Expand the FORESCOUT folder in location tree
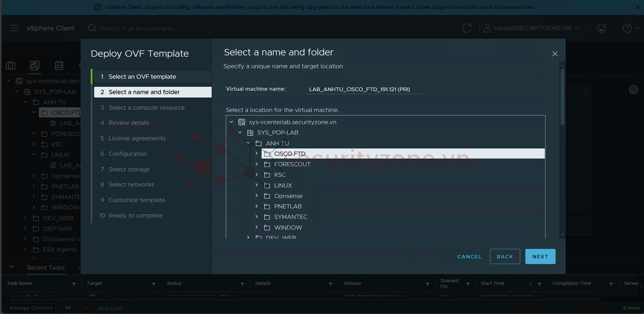The width and height of the screenshot is (644, 314). tap(257, 164)
